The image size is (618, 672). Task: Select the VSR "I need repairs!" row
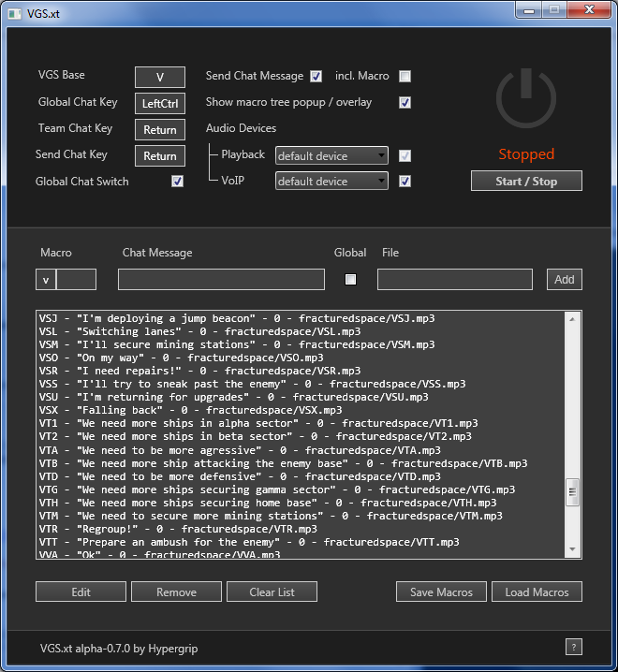pos(301,371)
